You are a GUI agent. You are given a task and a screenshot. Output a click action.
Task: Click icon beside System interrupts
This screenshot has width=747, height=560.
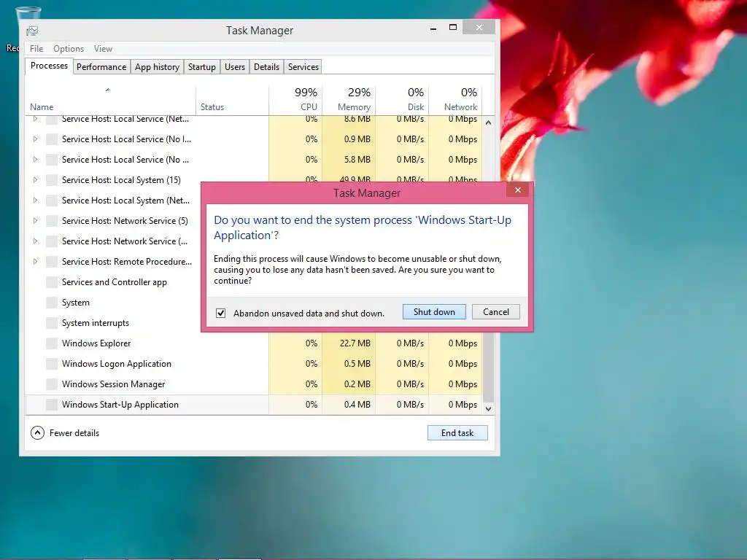pyautogui.click(x=52, y=323)
